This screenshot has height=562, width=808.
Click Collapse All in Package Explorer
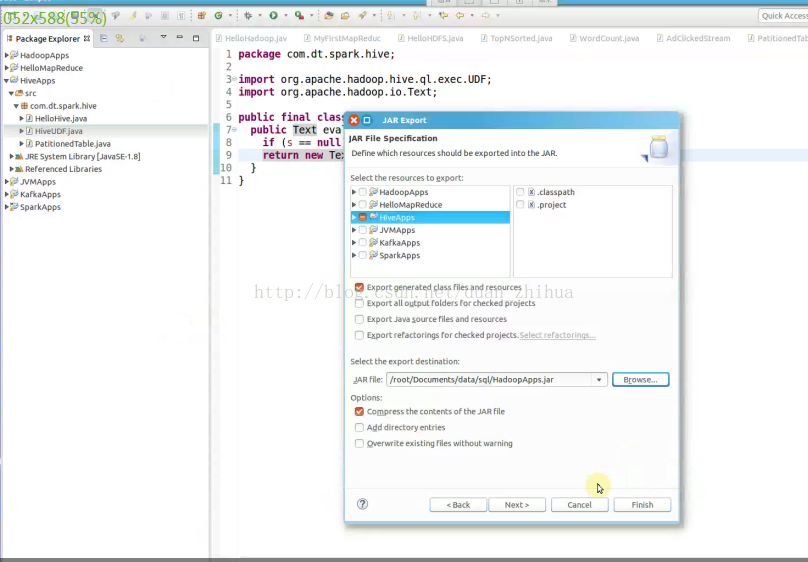tap(104, 38)
